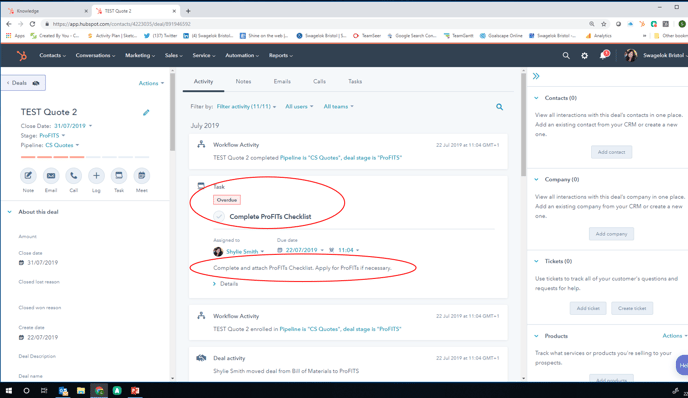The height and width of the screenshot is (398, 688).
Task: Open the Filter activity (11/11) dropdown
Action: click(246, 107)
